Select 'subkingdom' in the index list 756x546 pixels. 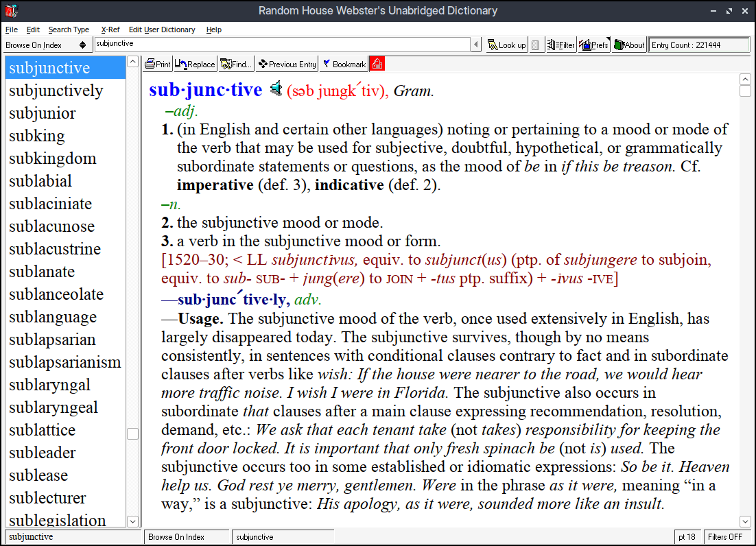click(x=52, y=158)
